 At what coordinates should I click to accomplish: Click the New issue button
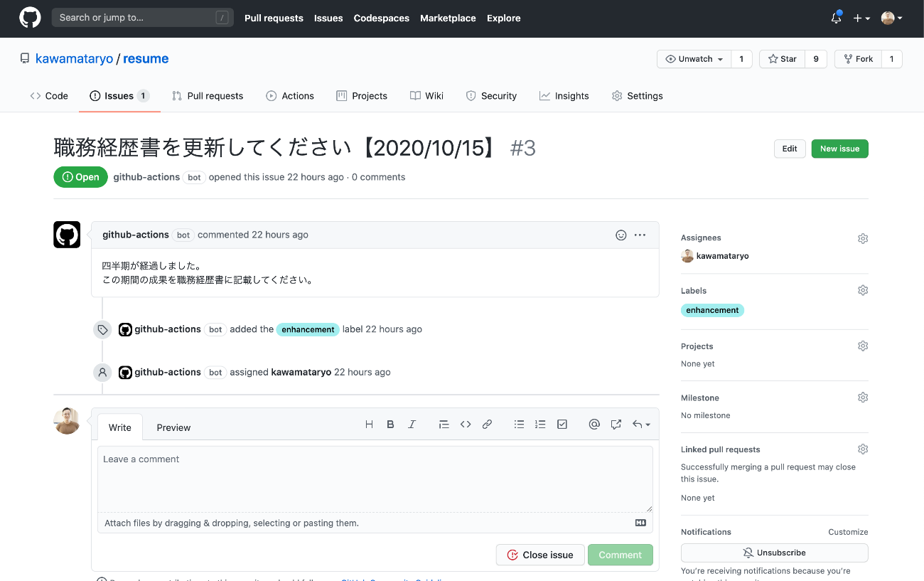[x=839, y=149]
